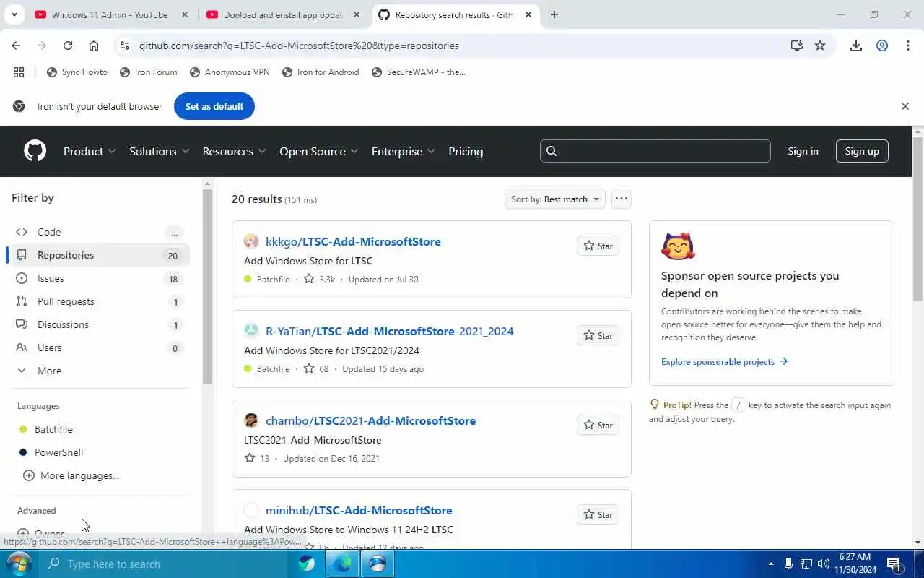Screen dimensions: 924x578
Task: Click R-YaTian user avatar
Action: tap(251, 331)
